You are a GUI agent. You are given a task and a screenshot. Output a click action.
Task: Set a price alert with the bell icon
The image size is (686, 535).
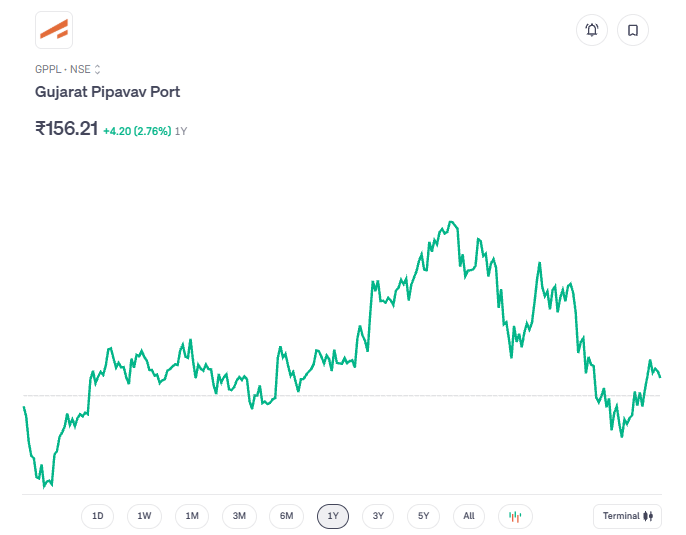tap(591, 30)
